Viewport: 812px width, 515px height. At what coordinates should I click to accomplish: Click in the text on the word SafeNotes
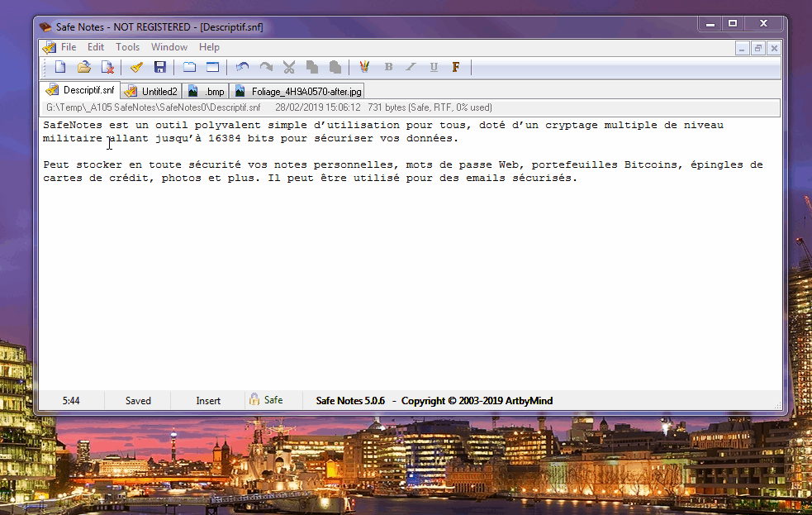click(x=73, y=125)
